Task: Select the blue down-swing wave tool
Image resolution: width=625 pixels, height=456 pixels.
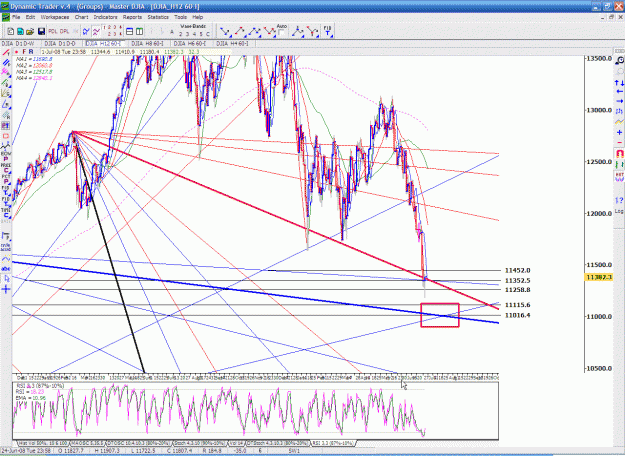Action: 225,31
